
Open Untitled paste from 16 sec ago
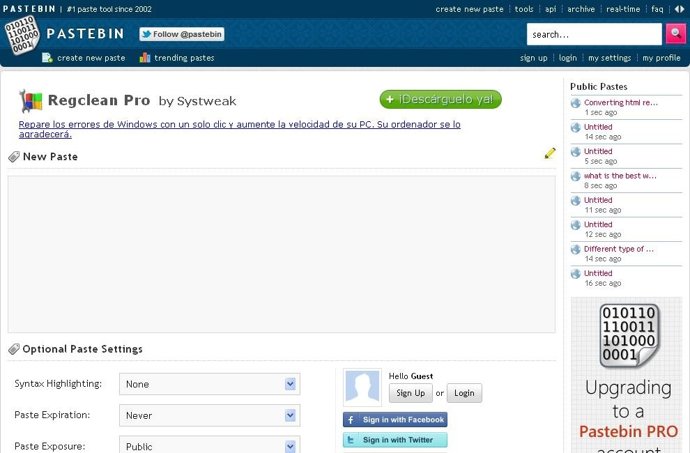[x=598, y=273]
